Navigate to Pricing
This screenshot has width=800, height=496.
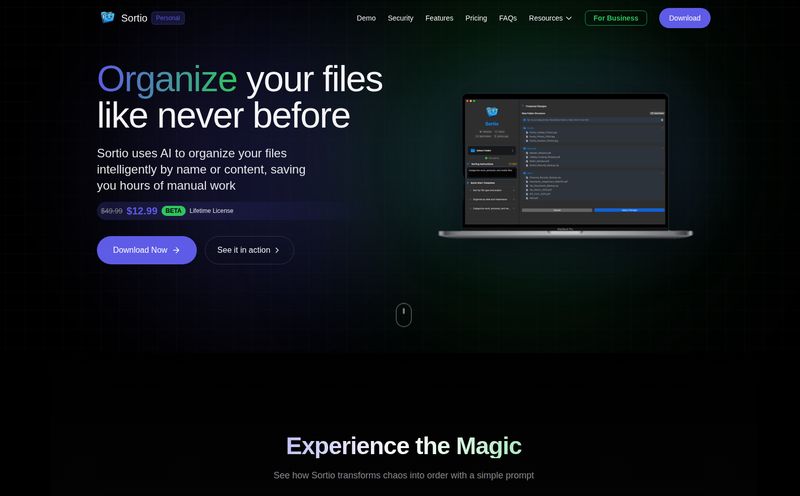click(476, 18)
